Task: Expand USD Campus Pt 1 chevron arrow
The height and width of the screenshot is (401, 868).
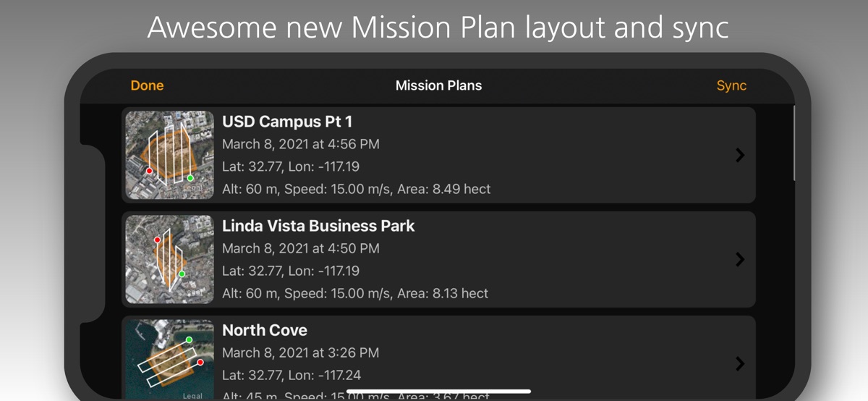Action: click(739, 155)
